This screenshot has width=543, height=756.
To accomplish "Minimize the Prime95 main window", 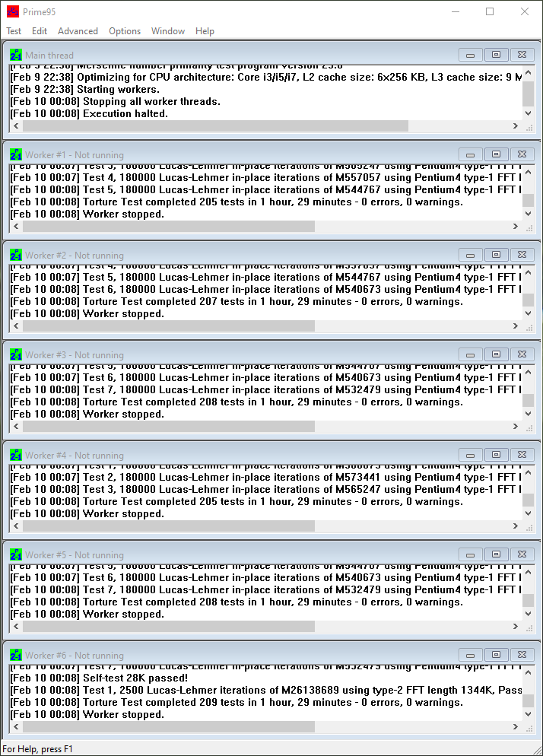I will point(456,11).
